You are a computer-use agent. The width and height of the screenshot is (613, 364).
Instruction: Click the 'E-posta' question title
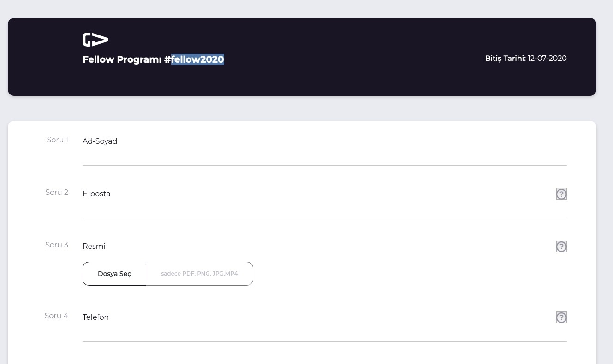pos(96,194)
